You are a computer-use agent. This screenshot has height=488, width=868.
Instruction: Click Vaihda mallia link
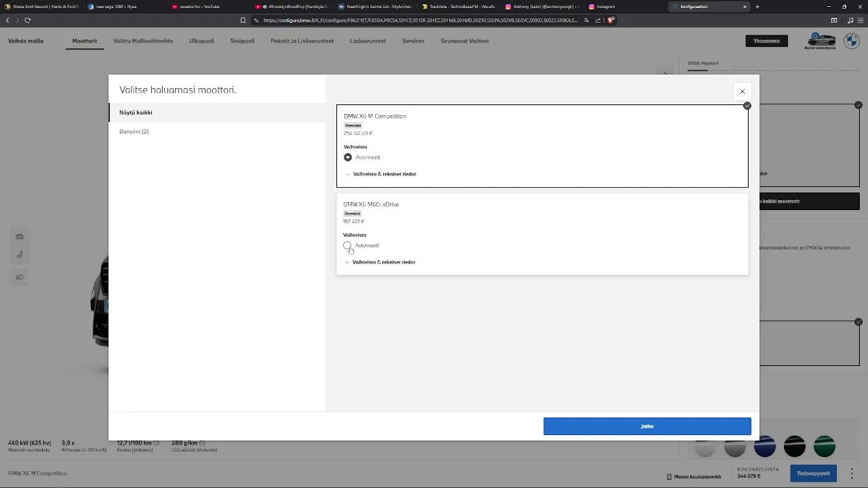pyautogui.click(x=26, y=41)
